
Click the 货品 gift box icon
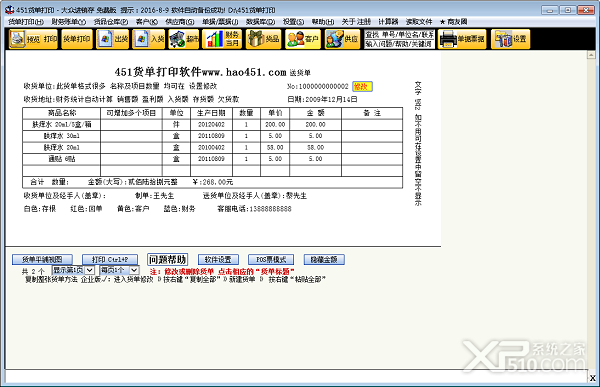click(263, 39)
